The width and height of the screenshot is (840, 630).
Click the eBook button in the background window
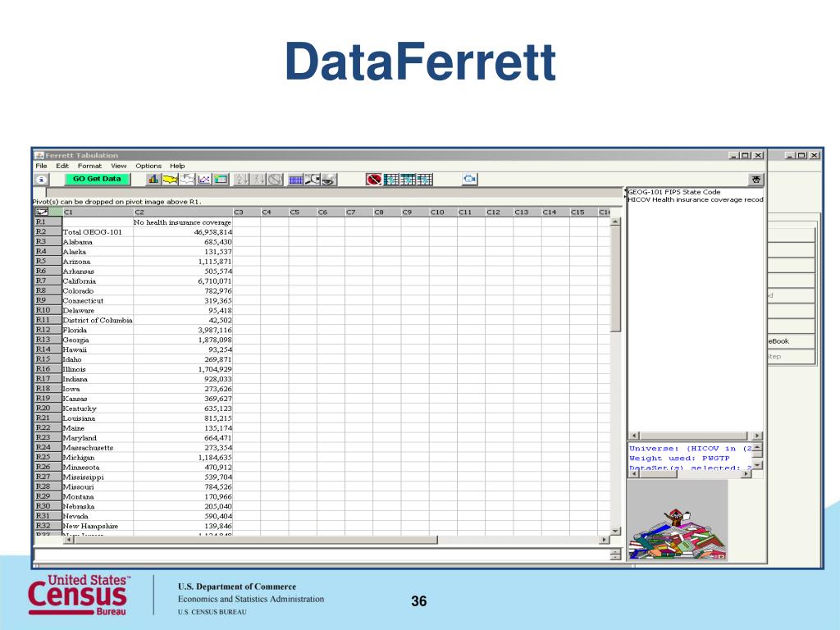point(792,341)
